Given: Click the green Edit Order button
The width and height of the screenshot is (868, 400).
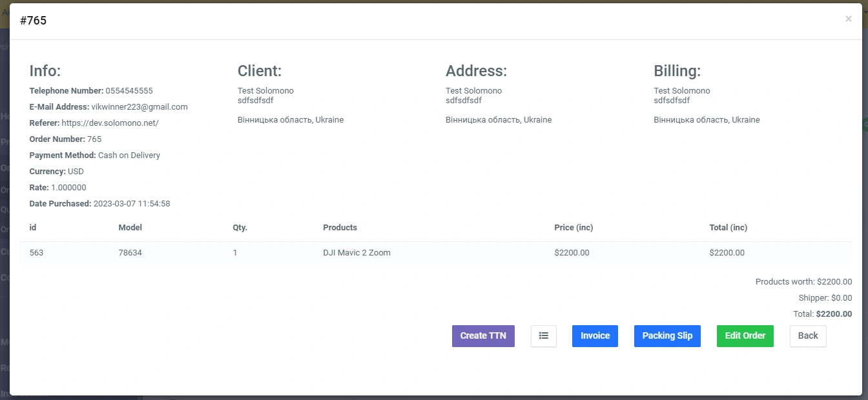Looking at the screenshot, I should click(x=745, y=335).
